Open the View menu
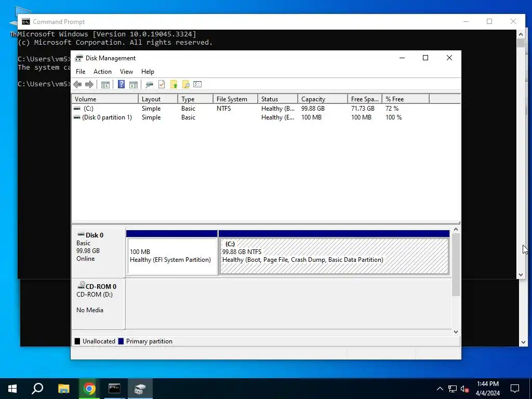This screenshot has width=532, height=399. [126, 72]
